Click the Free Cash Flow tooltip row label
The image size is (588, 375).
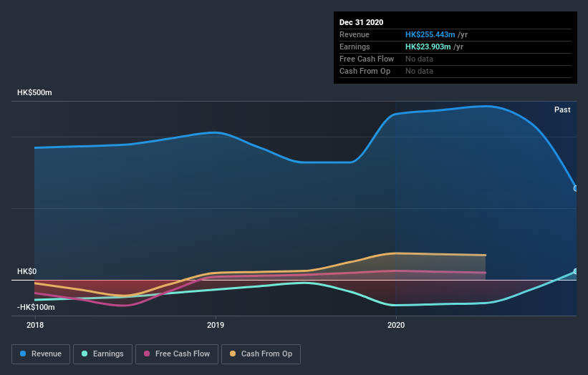pyautogui.click(x=367, y=59)
